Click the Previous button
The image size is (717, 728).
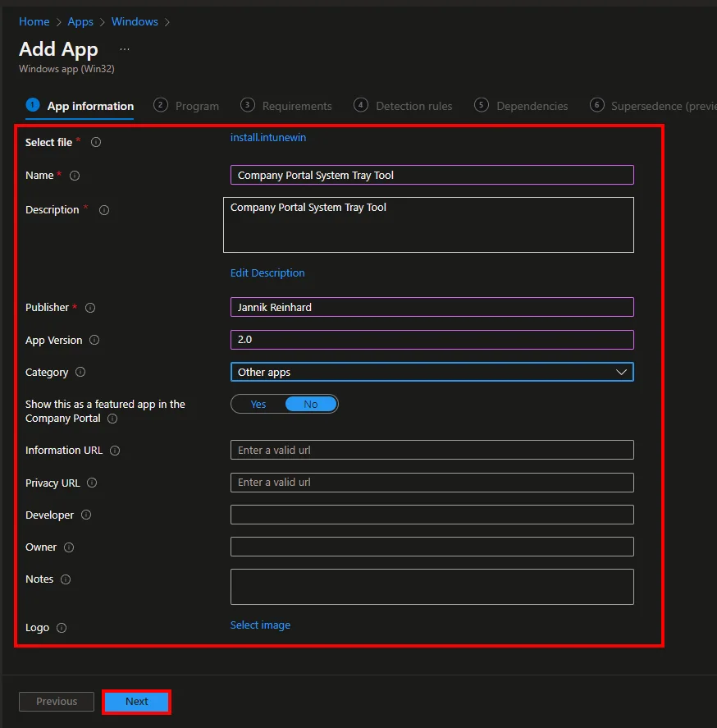pyautogui.click(x=57, y=702)
